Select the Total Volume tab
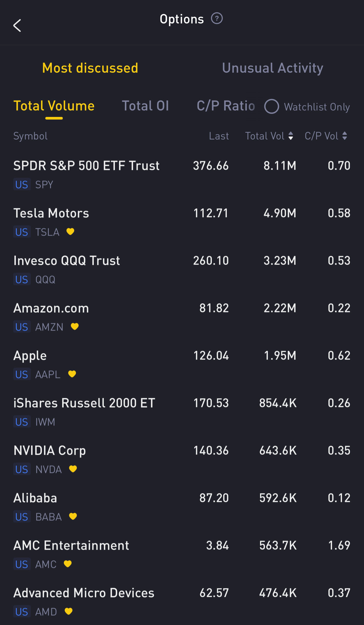Screen dimensions: 364x625 click(x=54, y=106)
